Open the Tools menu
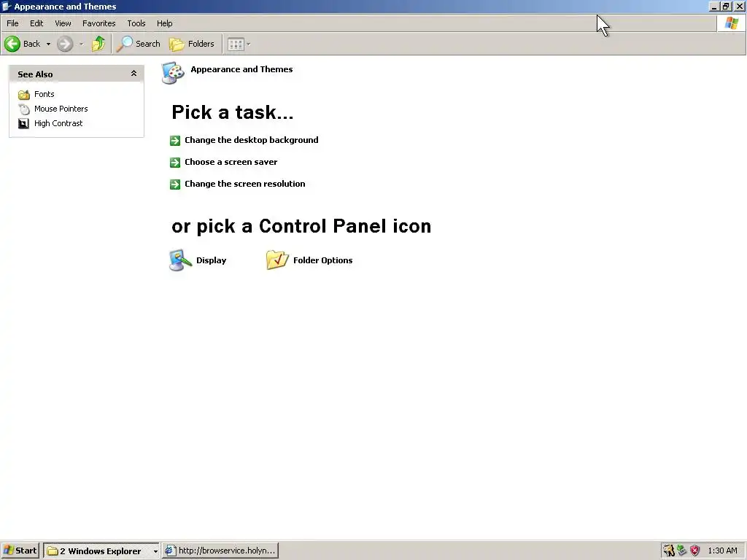The width and height of the screenshot is (747, 560). [136, 23]
